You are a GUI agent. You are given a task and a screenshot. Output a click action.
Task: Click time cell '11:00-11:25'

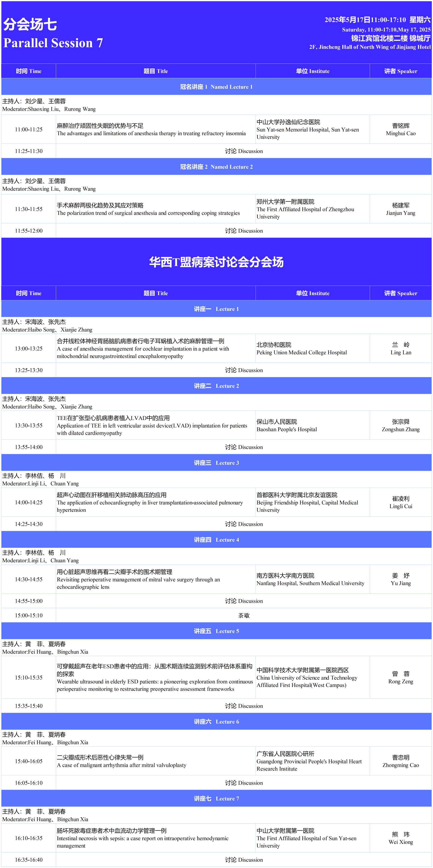tap(29, 129)
